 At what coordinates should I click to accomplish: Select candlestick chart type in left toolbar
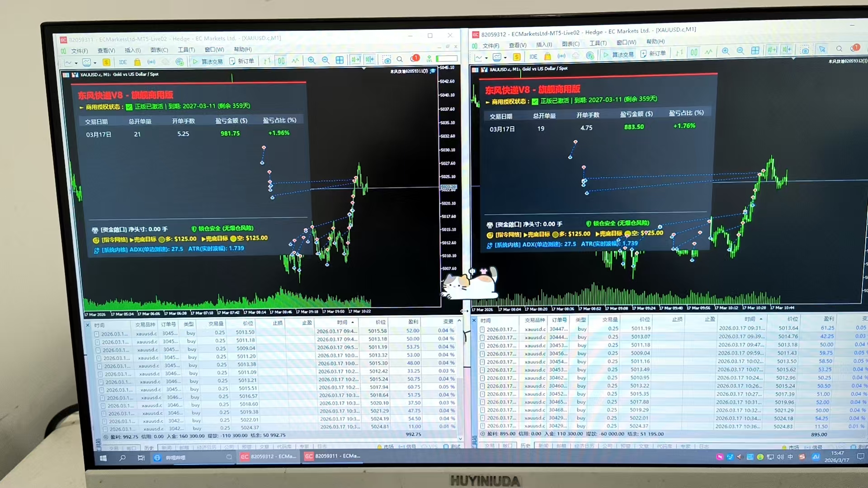click(281, 61)
